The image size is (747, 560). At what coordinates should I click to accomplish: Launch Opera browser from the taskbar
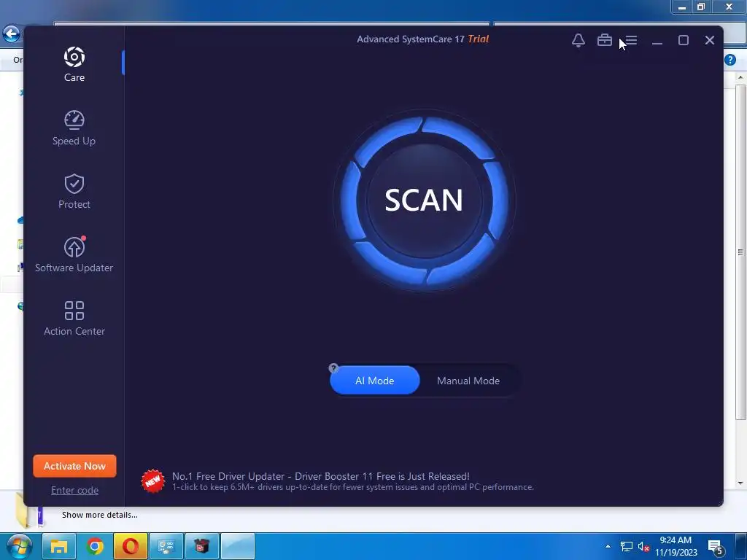point(131,546)
